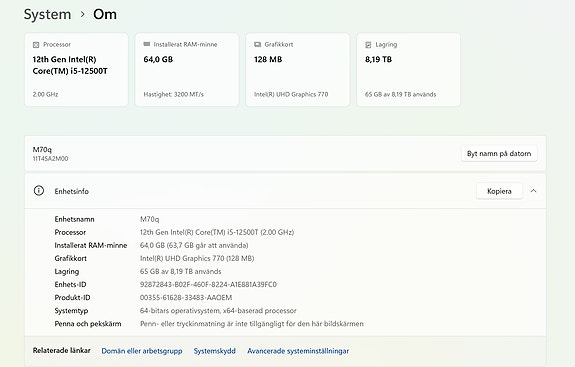Click the RAM icon on Installerat RAM-minne card
The width and height of the screenshot is (575, 367).
click(147, 44)
